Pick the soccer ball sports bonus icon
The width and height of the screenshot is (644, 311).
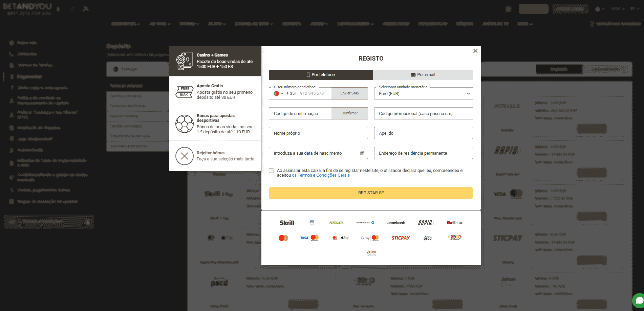point(184,124)
